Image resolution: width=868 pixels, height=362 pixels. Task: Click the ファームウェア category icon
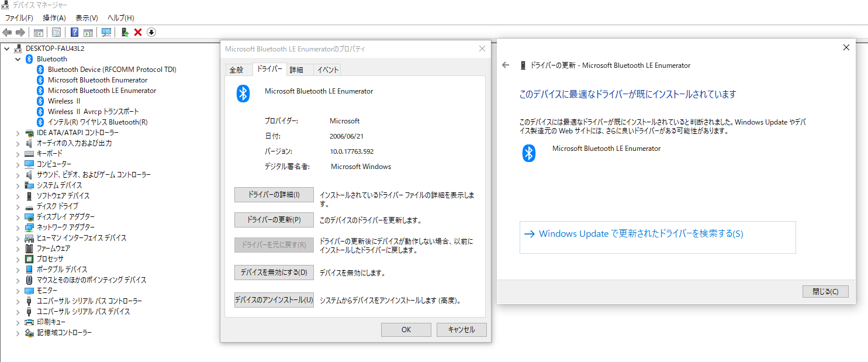(29, 249)
